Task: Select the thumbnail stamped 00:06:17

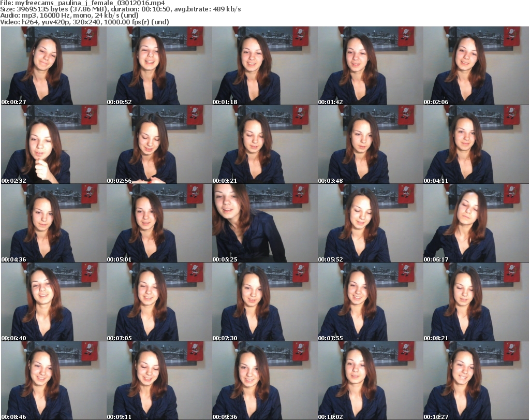Action: tap(476, 223)
